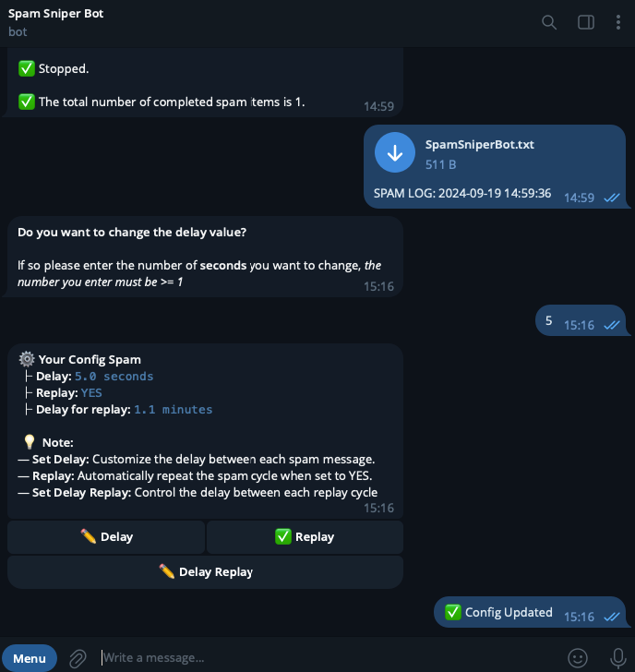Click the light bulb Note icon
Screen dimensions: 635x672
point(30,442)
